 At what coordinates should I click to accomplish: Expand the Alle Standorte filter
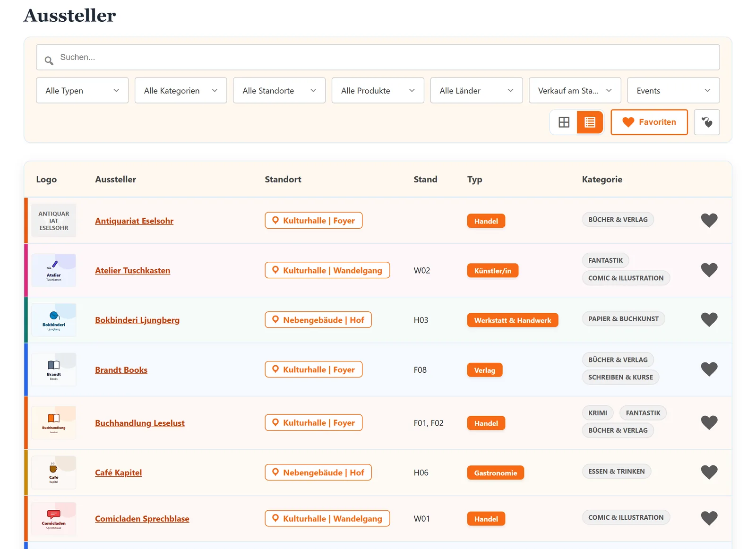(279, 90)
